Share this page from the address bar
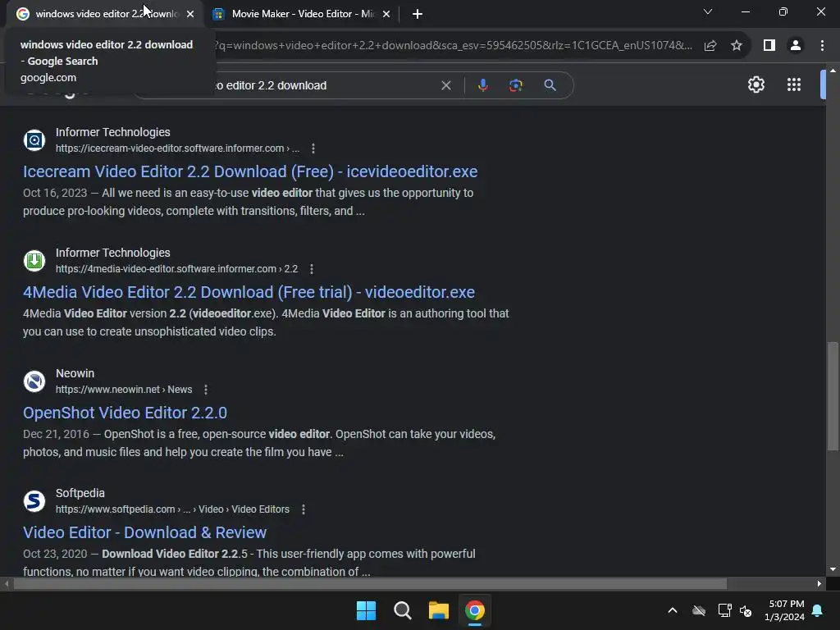The height and width of the screenshot is (630, 840). pos(710,46)
